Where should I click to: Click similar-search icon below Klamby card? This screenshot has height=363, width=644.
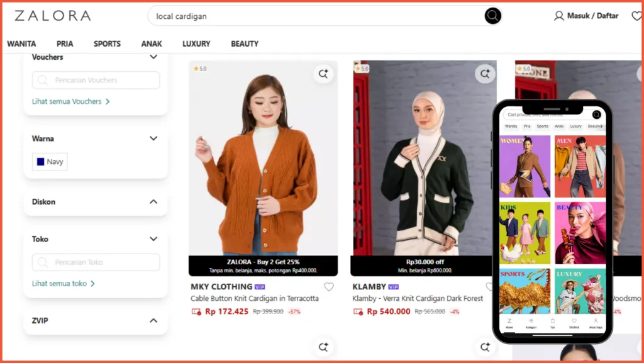point(485,347)
